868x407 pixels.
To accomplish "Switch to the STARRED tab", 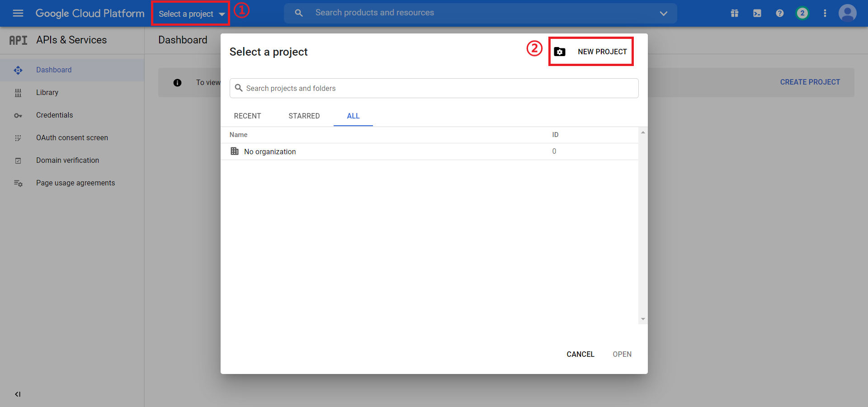I will click(304, 116).
